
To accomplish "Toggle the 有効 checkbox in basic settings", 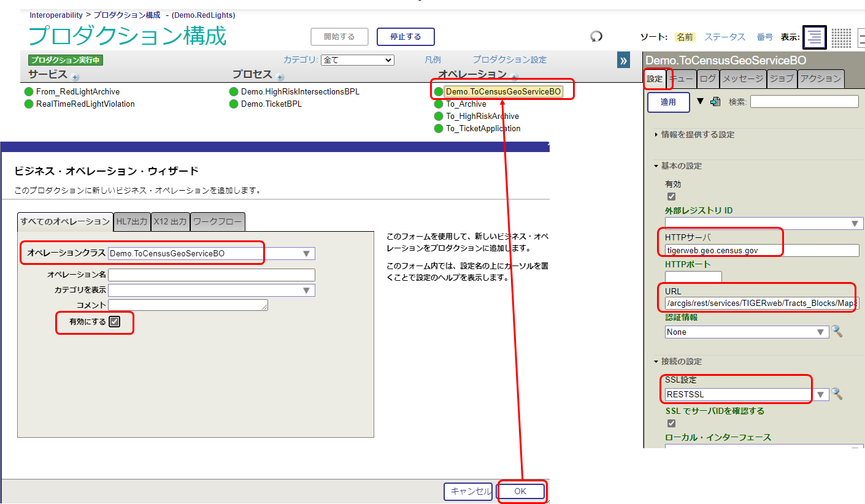I will pos(671,197).
